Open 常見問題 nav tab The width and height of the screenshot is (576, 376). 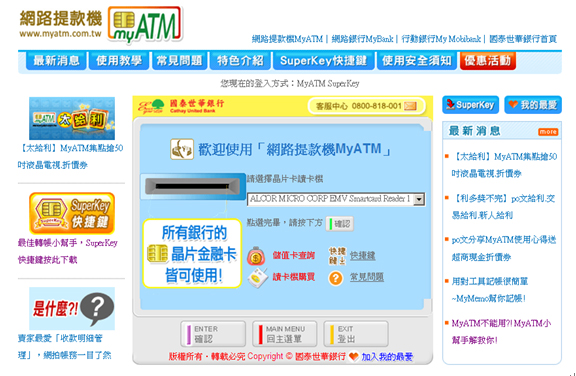[180, 61]
